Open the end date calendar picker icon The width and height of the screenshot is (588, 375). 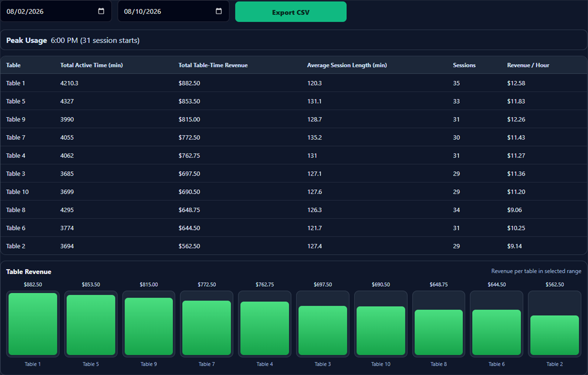tap(219, 11)
